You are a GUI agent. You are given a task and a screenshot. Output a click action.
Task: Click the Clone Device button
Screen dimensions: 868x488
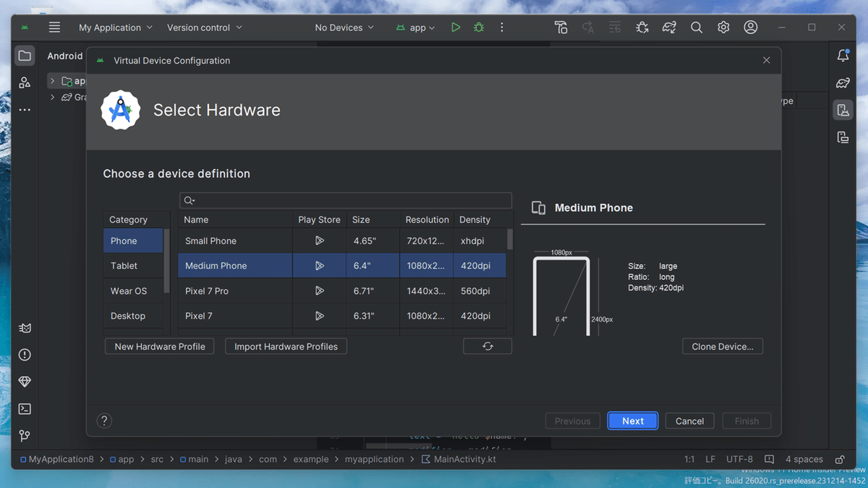point(723,346)
